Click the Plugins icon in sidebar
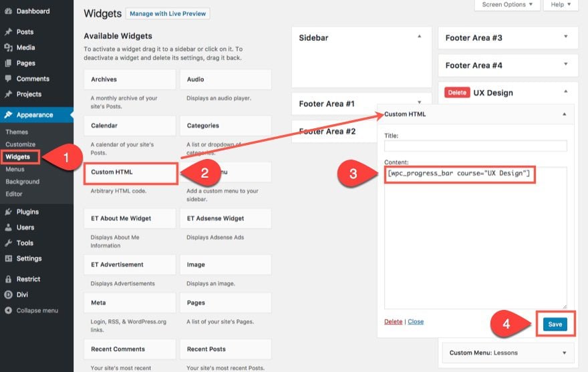This screenshot has width=588, height=372. pos(8,212)
